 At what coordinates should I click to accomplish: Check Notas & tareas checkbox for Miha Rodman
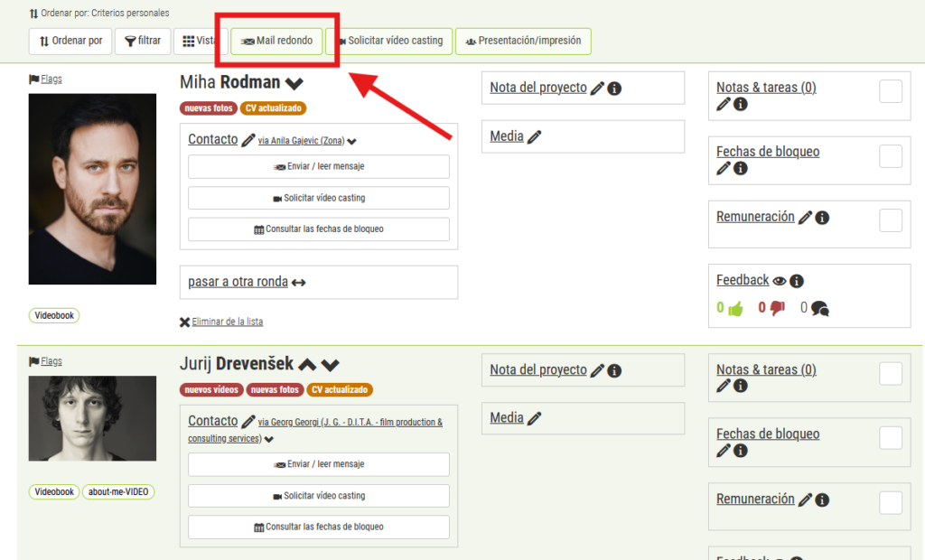[x=890, y=91]
